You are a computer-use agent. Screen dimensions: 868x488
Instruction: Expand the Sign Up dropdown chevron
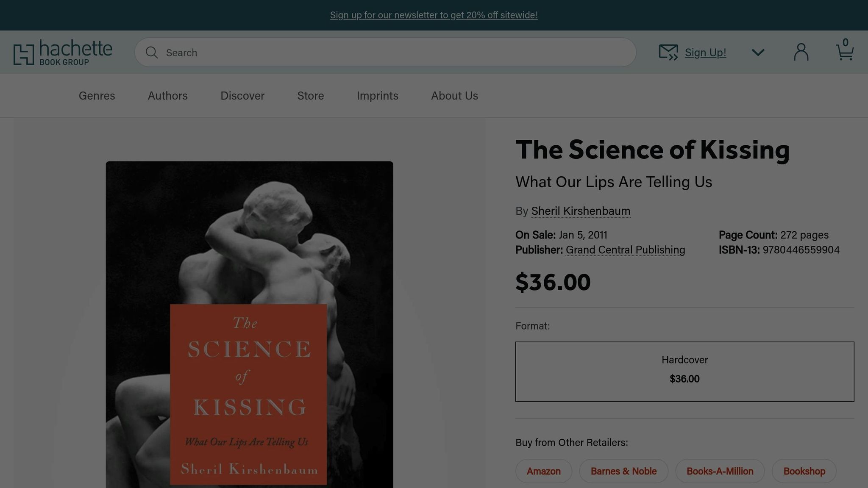pyautogui.click(x=758, y=52)
